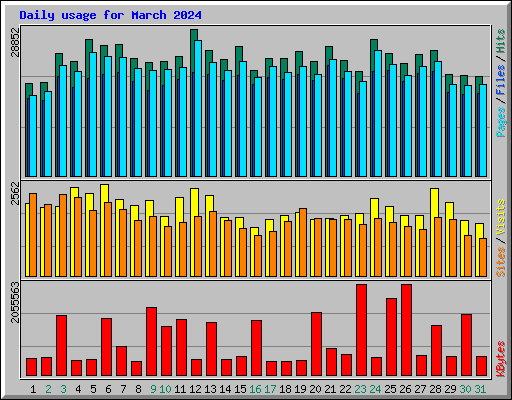Click the red KBytes bar for day 30
Image resolution: width=512 pixels, height=400 pixels.
466,345
